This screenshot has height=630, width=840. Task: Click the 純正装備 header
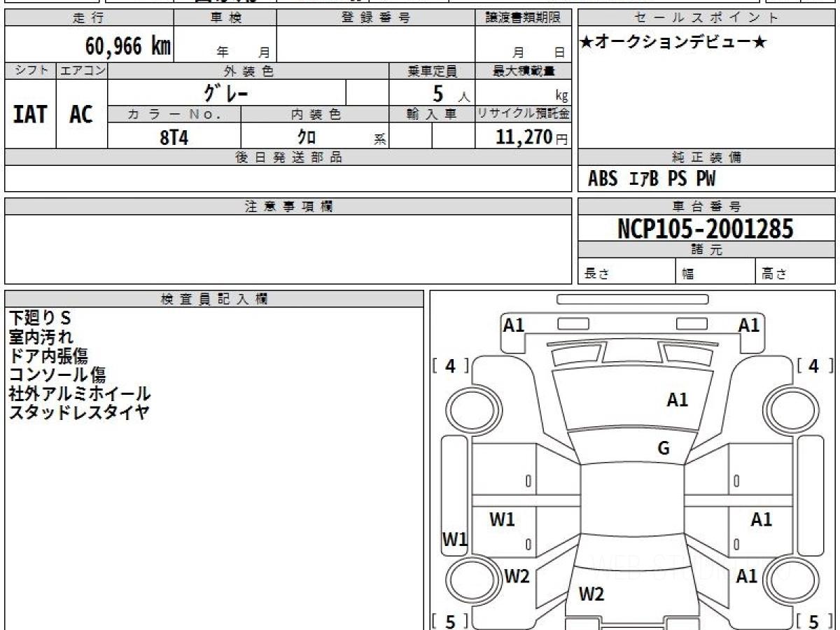click(x=706, y=157)
